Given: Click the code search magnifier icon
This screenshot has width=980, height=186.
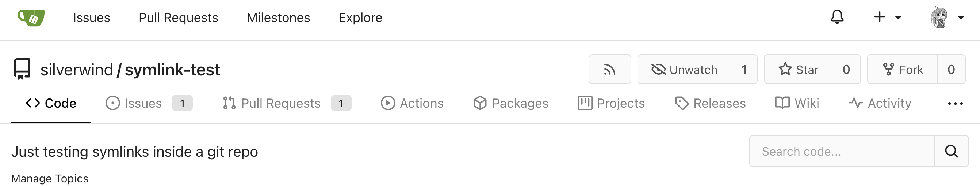Looking at the screenshot, I should pos(951,151).
